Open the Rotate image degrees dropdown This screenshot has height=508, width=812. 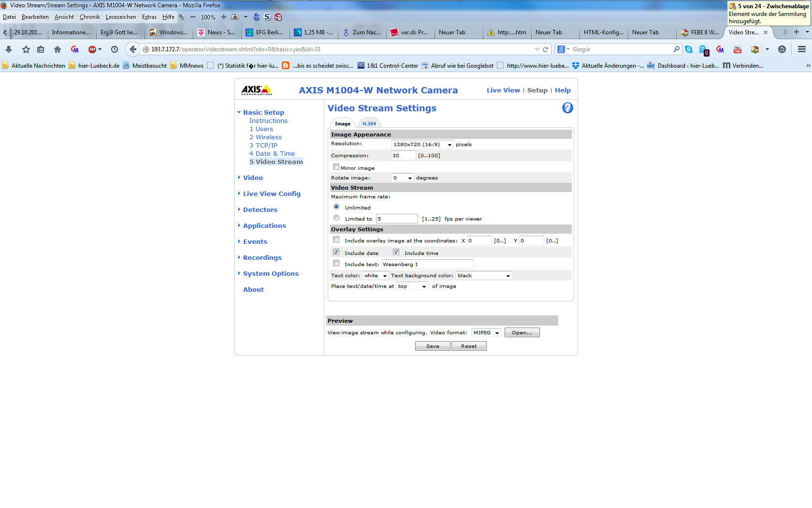(402, 178)
